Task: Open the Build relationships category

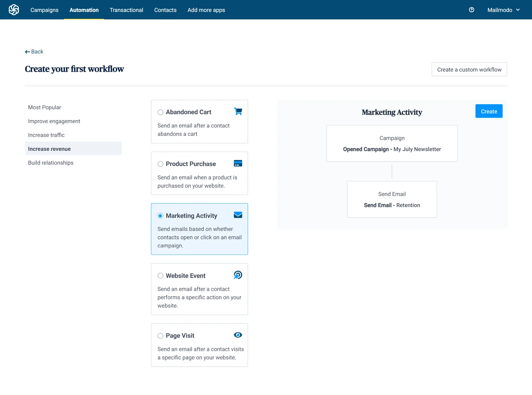Action: click(x=51, y=163)
